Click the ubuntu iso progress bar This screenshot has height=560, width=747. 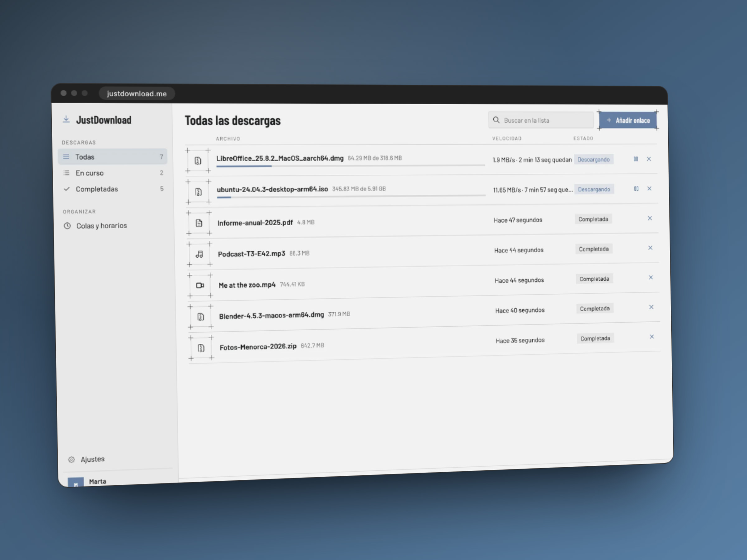point(351,196)
